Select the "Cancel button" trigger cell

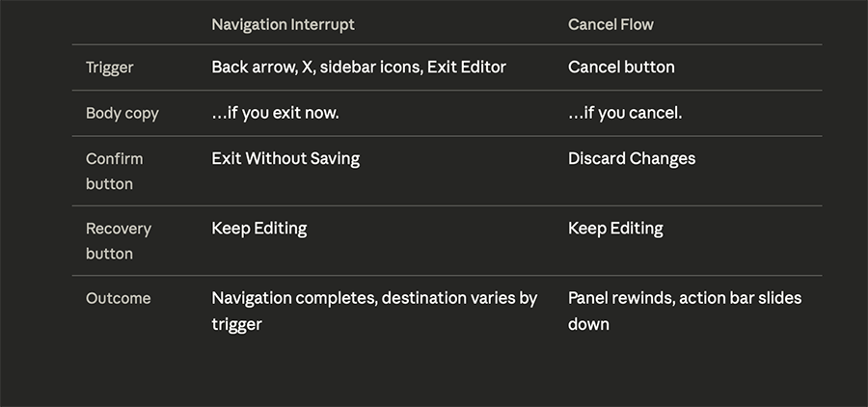(621, 68)
